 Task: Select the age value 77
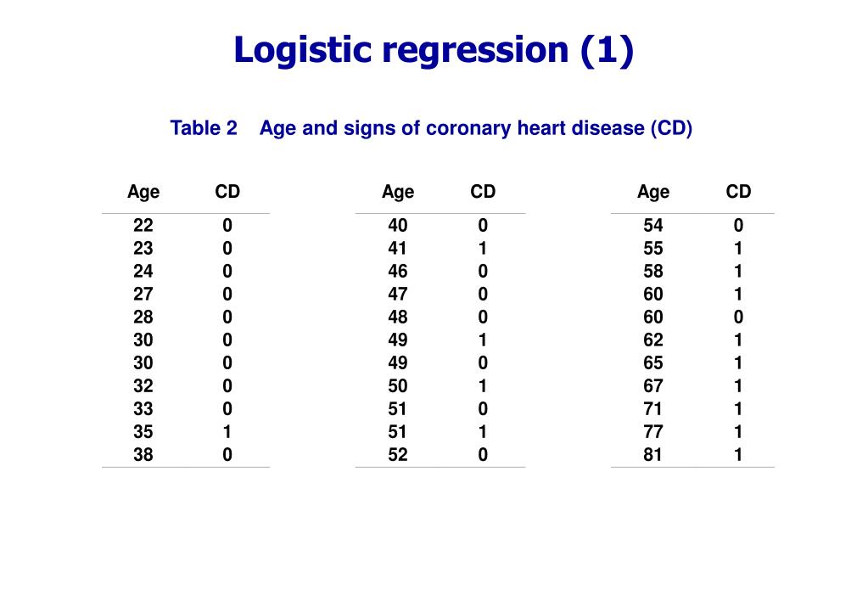coord(653,432)
